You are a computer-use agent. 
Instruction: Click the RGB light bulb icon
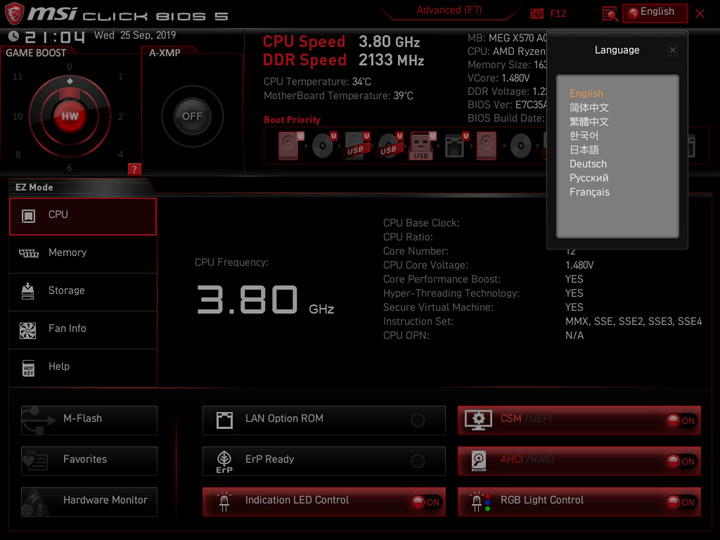click(480, 502)
